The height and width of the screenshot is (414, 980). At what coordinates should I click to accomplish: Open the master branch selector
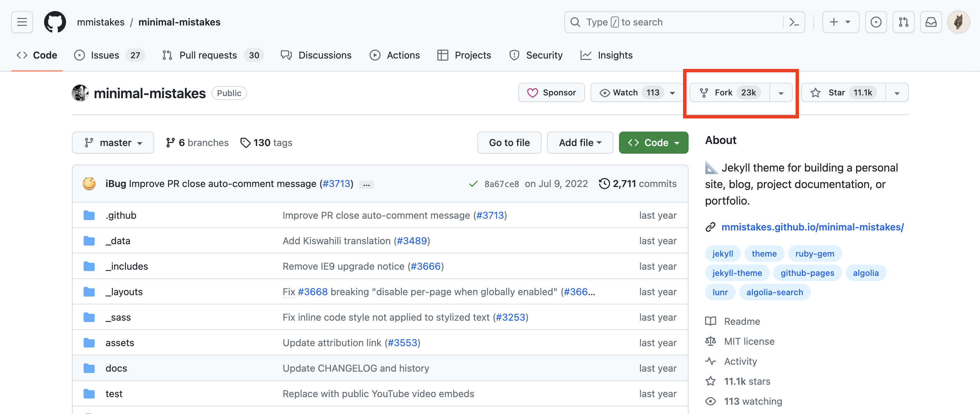click(x=113, y=143)
